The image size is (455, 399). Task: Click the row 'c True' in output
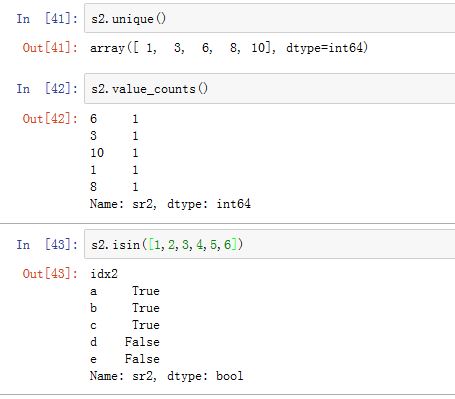pos(125,325)
